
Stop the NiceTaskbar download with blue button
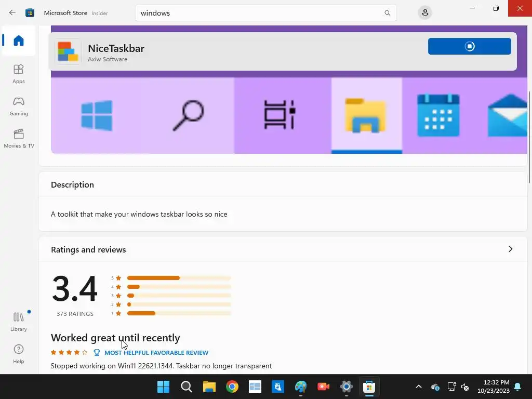[469, 46]
